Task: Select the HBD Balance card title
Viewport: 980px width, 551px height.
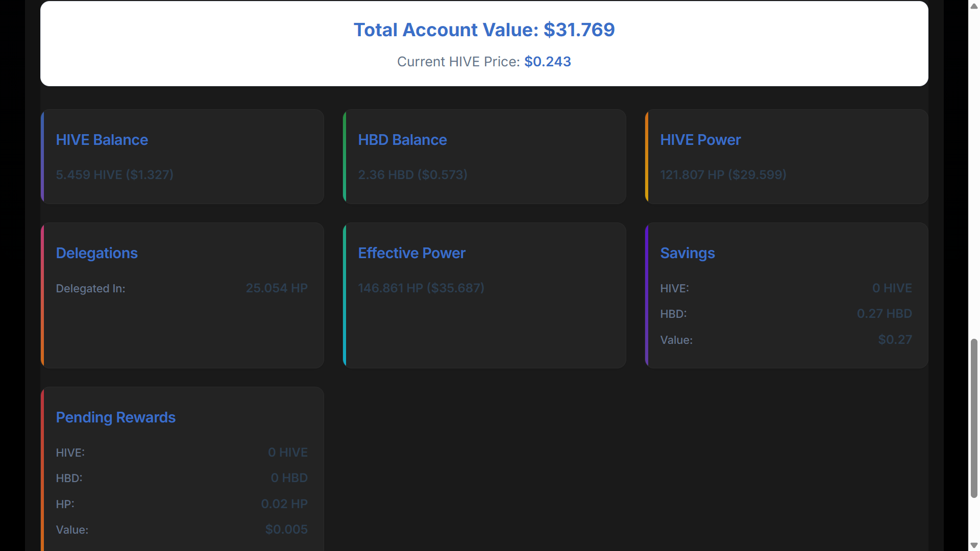Action: point(402,140)
